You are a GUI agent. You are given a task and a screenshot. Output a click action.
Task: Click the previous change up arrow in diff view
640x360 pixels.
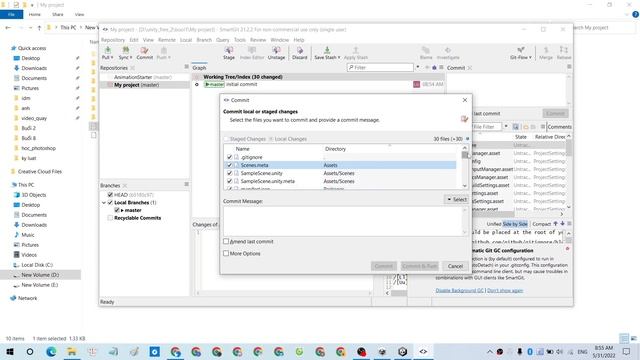click(555, 224)
